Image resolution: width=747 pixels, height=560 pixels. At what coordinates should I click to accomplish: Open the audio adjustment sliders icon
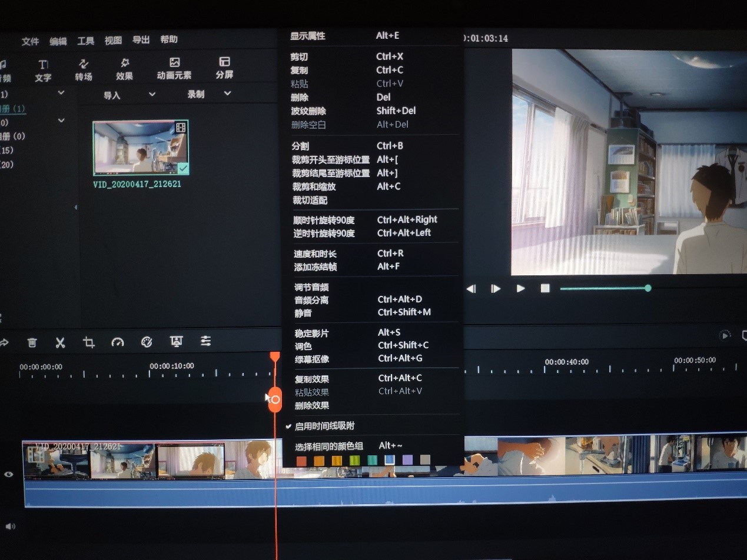[205, 342]
